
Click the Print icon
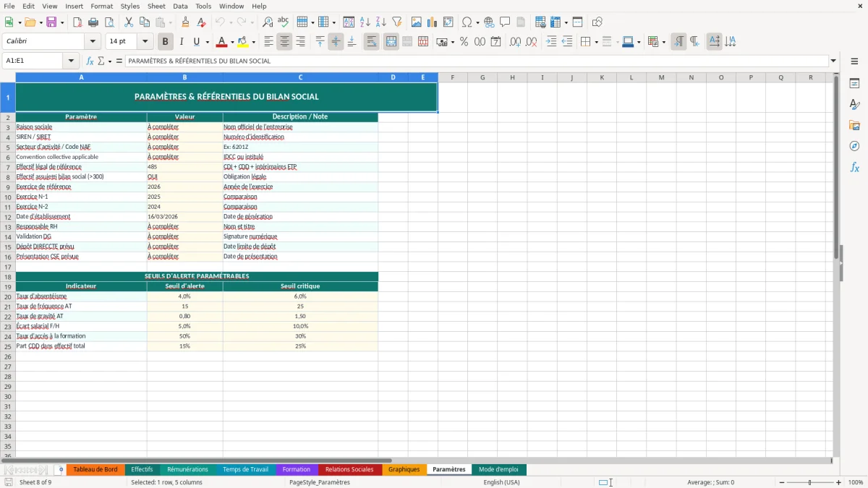coord(93,22)
